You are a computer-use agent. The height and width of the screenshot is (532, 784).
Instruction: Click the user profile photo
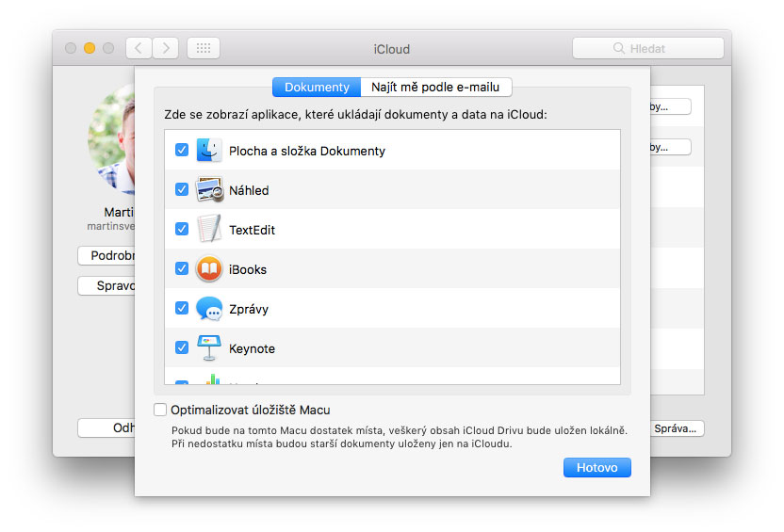click(x=111, y=138)
